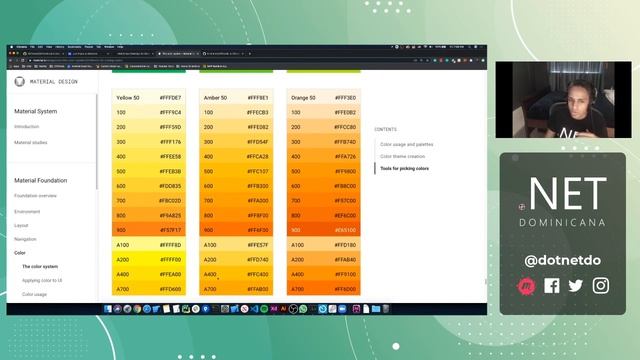The height and width of the screenshot is (360, 640).
Task: Select the Orange A200 #FFAB40 swatch
Action: click(x=324, y=260)
